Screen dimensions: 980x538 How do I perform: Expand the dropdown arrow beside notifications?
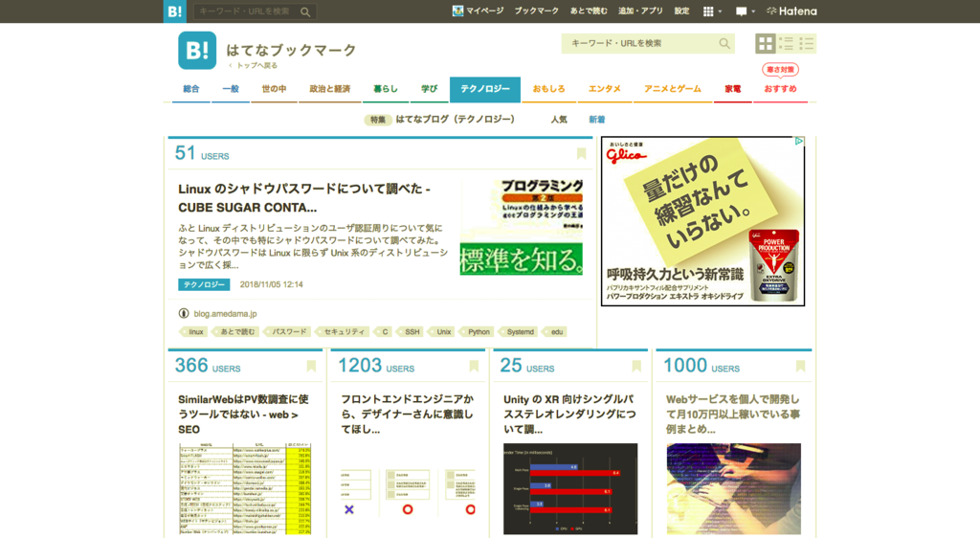point(753,11)
